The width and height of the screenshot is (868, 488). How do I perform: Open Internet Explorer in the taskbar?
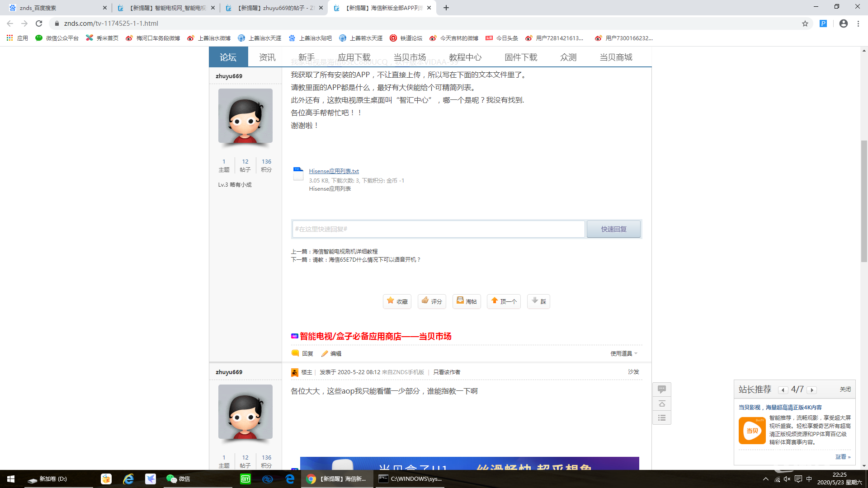coord(128,479)
